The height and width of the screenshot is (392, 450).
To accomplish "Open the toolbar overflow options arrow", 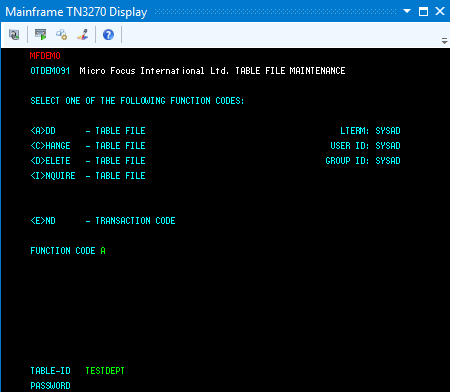I will [444, 41].
